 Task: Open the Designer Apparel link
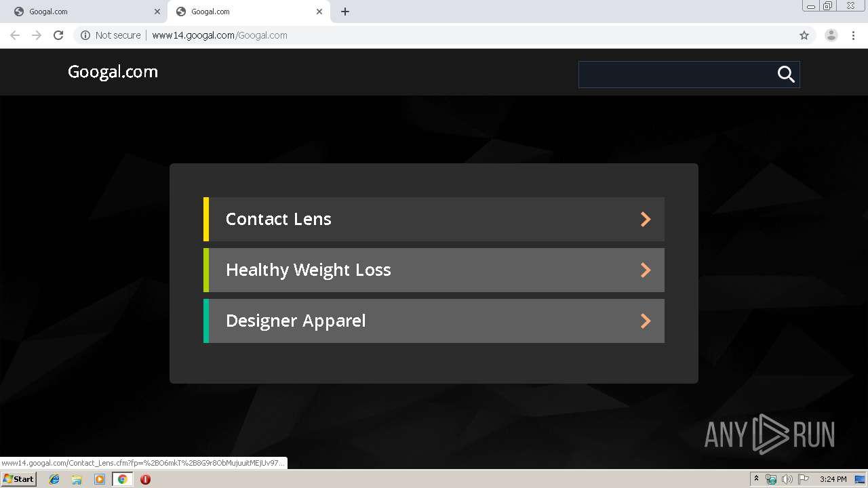point(434,321)
